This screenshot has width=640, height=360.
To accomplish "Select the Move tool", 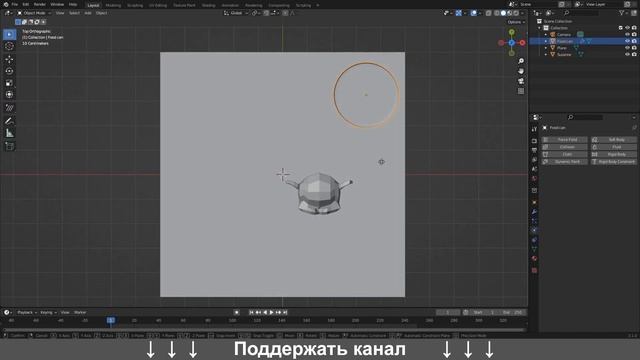I will (9, 59).
